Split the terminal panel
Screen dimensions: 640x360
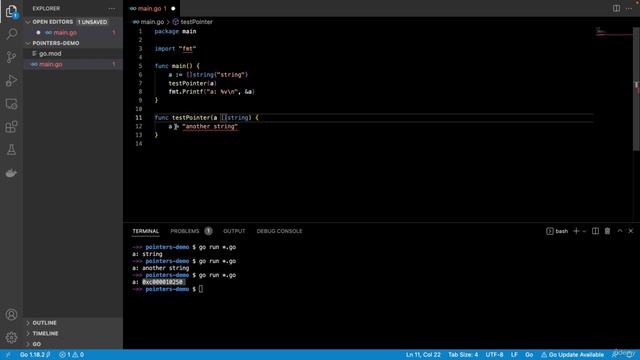point(596,231)
